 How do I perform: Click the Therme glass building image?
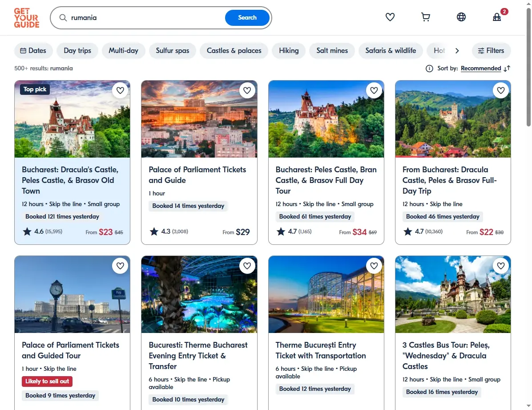pos(326,294)
